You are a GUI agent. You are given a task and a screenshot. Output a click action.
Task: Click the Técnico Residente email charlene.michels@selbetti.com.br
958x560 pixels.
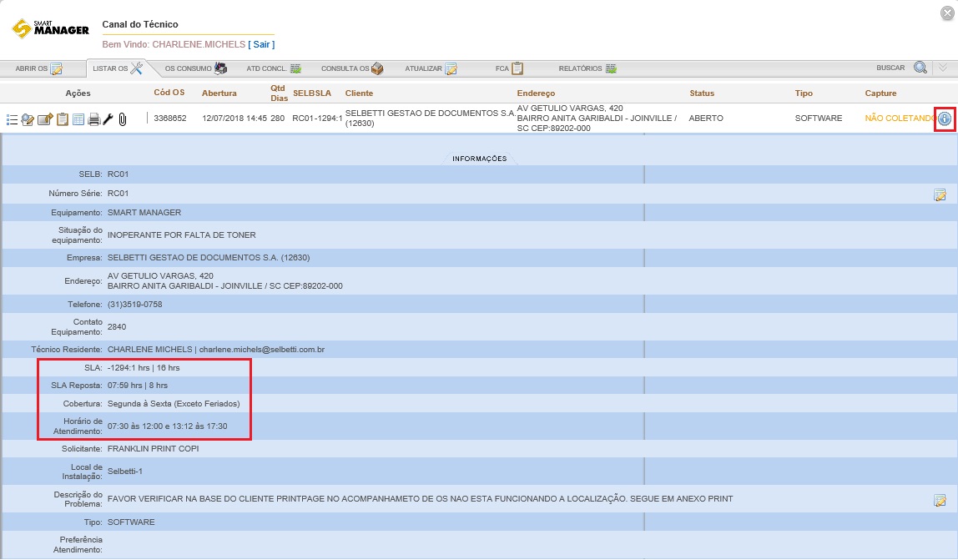click(261, 349)
